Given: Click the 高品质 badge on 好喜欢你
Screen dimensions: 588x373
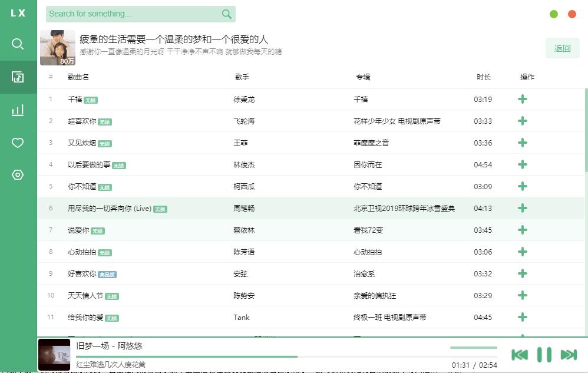Looking at the screenshot, I should 107,275.
